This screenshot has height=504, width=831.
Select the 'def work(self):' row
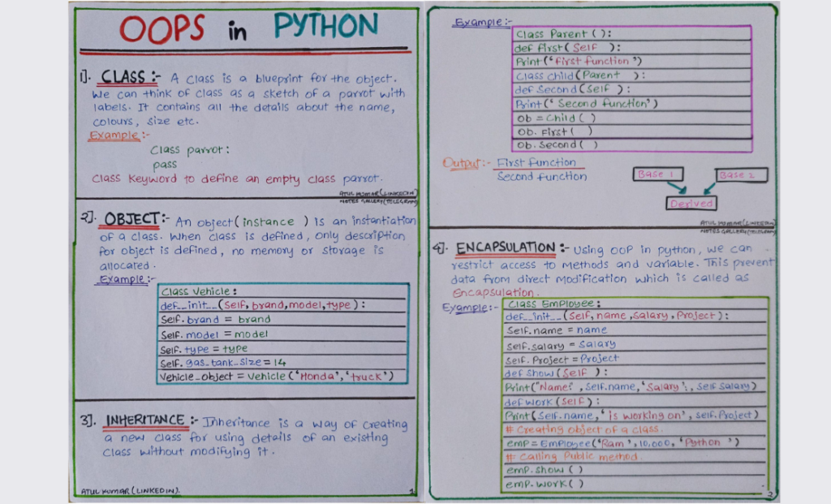point(635,402)
